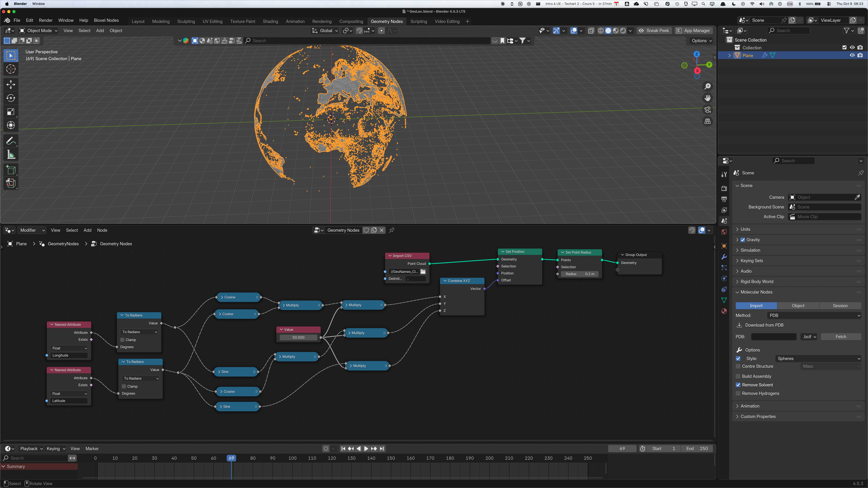Viewport: 868px width, 488px height.
Task: Click the PDB code input field
Action: click(774, 337)
